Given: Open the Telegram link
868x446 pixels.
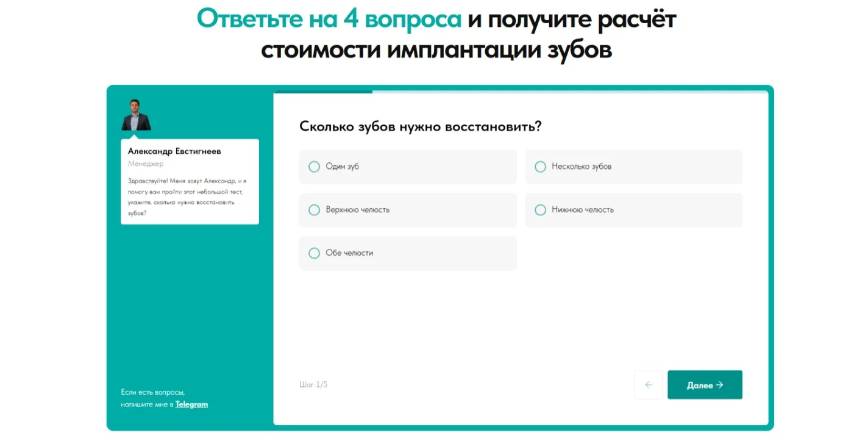Looking at the screenshot, I should pyautogui.click(x=191, y=405).
